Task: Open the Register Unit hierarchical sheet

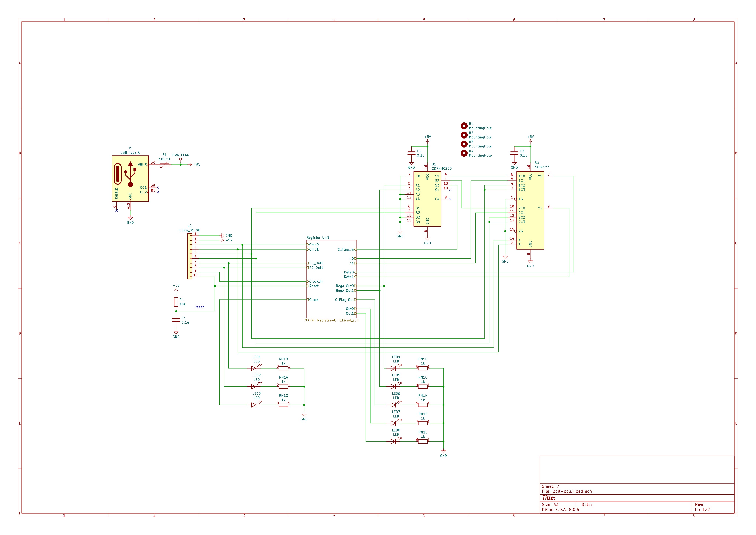Action: click(x=331, y=279)
